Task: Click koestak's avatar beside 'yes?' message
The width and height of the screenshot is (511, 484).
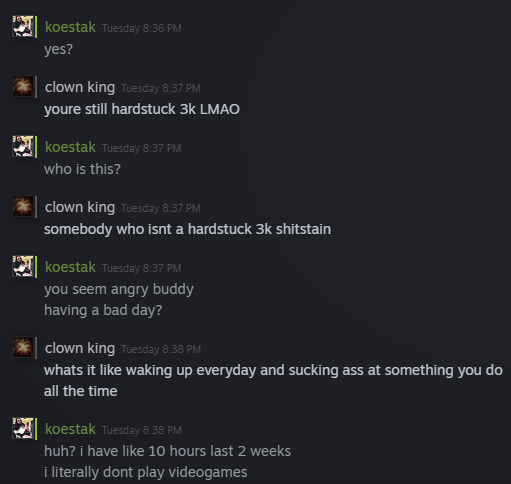Action: point(23,26)
